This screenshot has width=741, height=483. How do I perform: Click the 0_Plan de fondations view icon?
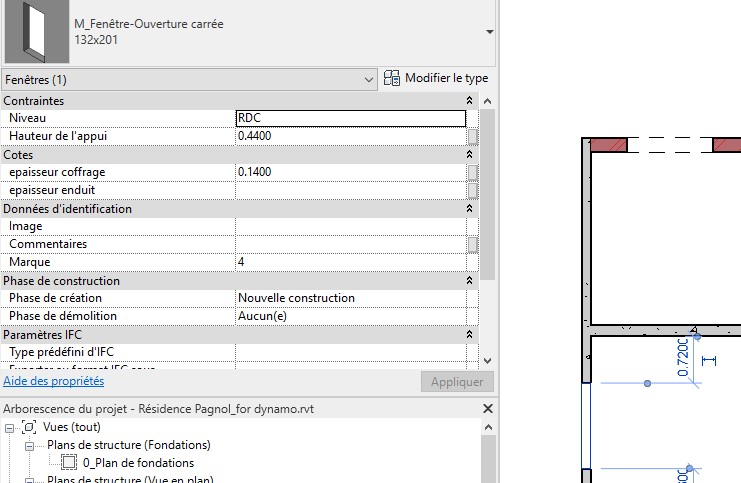(x=69, y=463)
